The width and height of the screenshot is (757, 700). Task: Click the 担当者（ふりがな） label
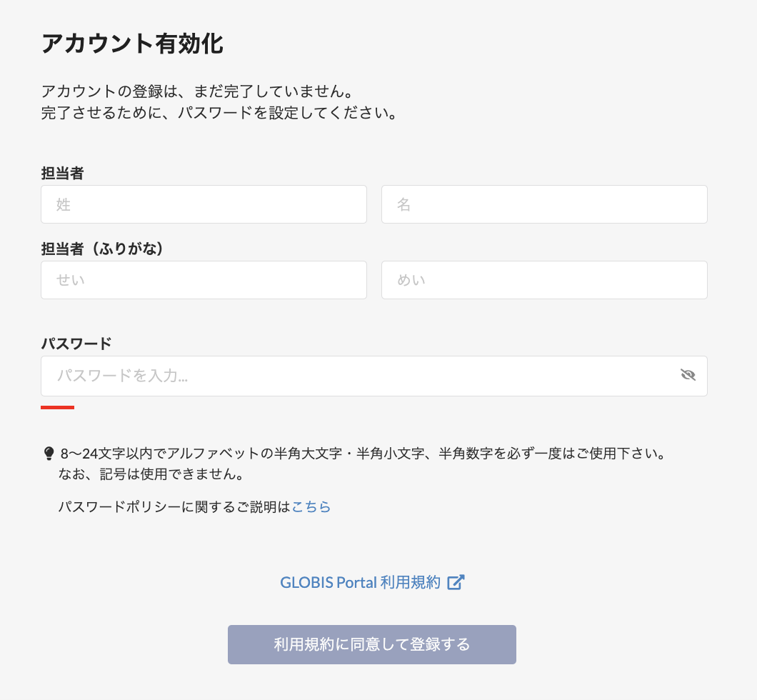tap(103, 249)
